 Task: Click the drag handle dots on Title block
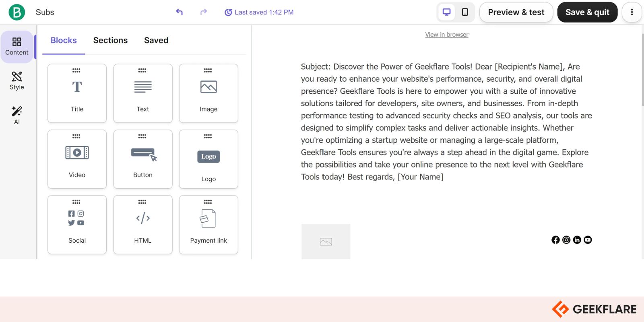click(76, 70)
